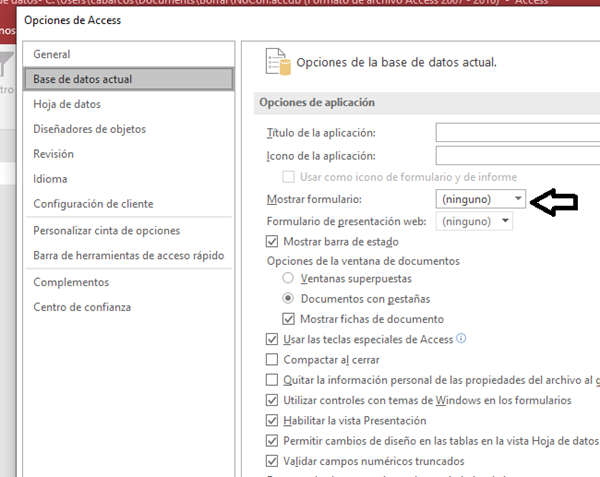Switch to Hoja de datos category
The width and height of the screenshot is (600, 477).
[x=67, y=104]
